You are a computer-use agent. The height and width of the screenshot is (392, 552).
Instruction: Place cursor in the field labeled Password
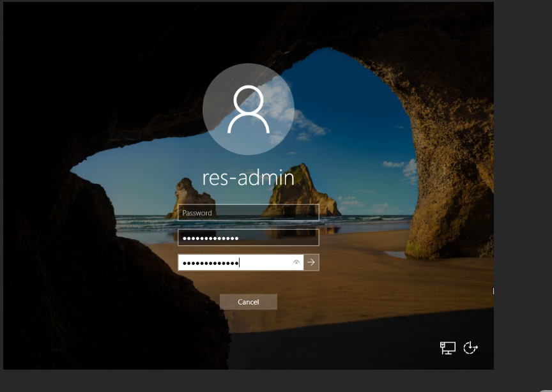pos(249,213)
